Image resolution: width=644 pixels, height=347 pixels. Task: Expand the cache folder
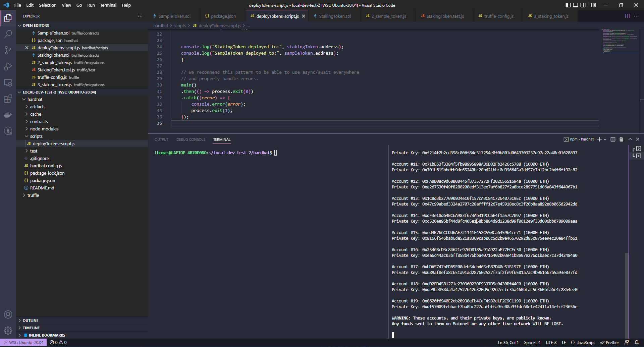coord(82,114)
